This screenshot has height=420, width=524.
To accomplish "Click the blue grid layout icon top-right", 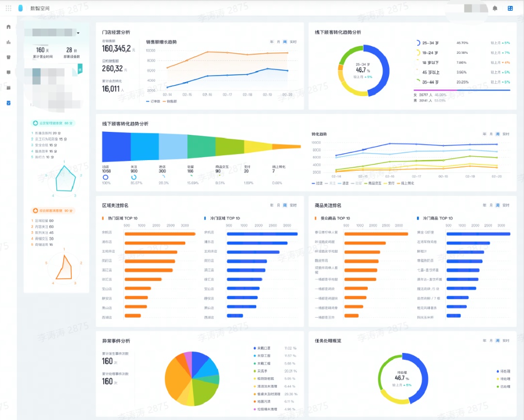I will 510,8.
